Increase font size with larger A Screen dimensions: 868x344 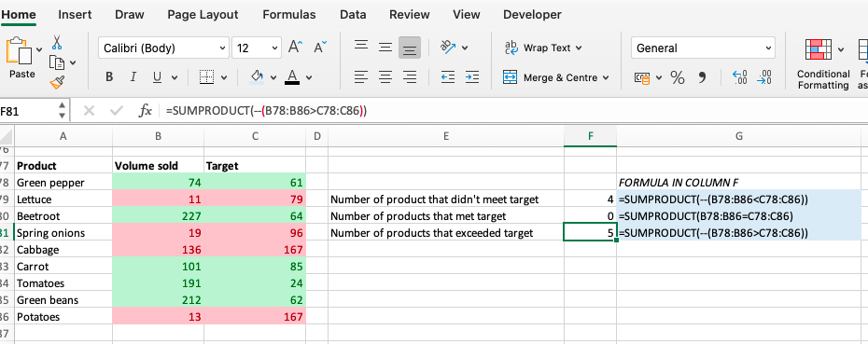coord(296,48)
